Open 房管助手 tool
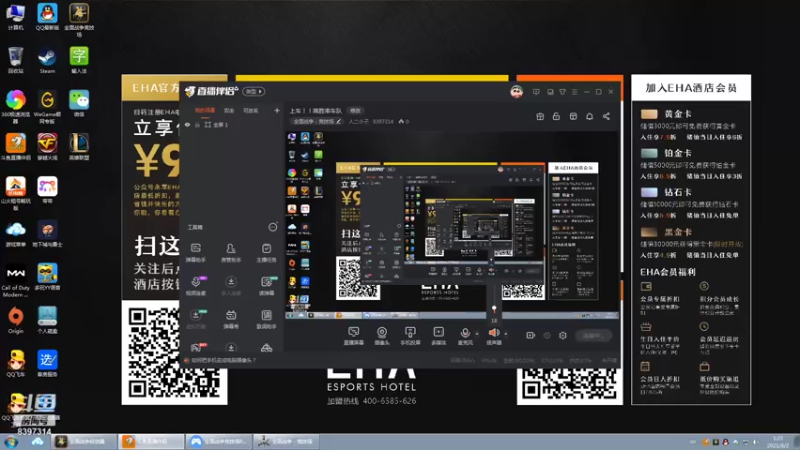This screenshot has height=450, width=800. pyautogui.click(x=231, y=253)
